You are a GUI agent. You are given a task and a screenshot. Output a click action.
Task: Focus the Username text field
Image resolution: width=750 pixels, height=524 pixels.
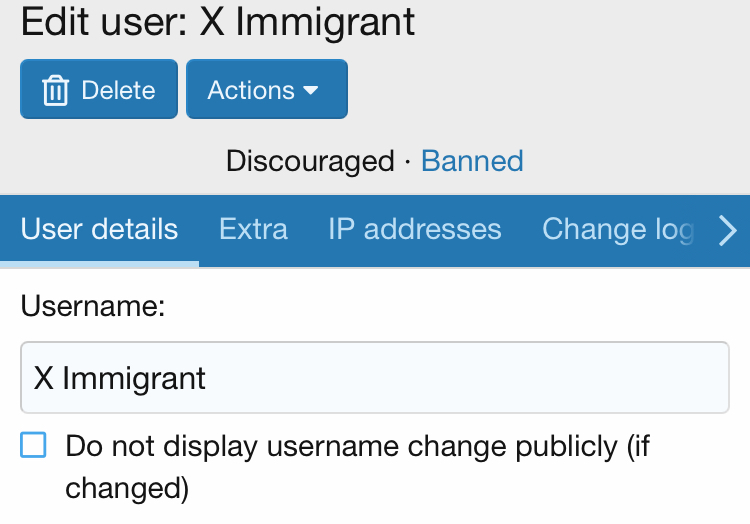pos(375,378)
